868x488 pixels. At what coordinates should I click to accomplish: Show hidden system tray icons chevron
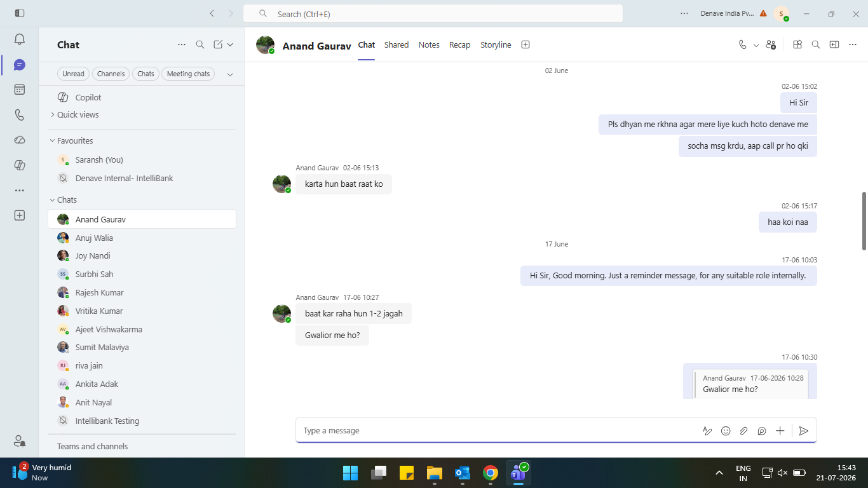[719, 473]
